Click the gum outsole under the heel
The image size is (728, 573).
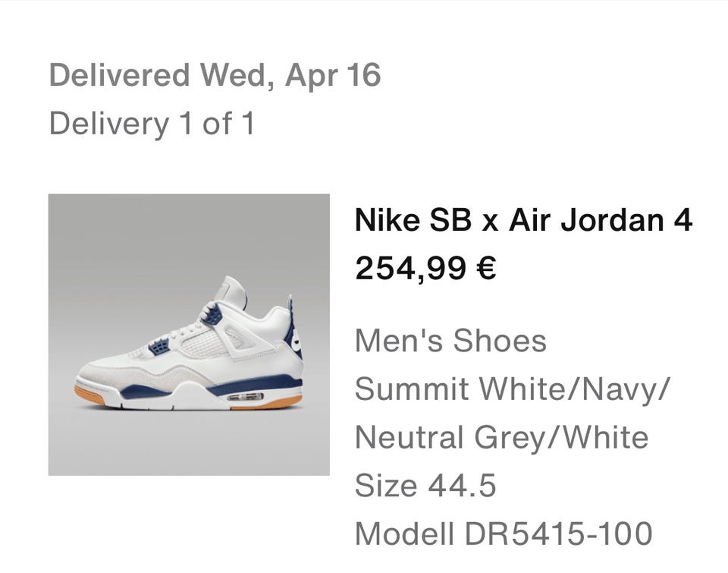(x=269, y=402)
